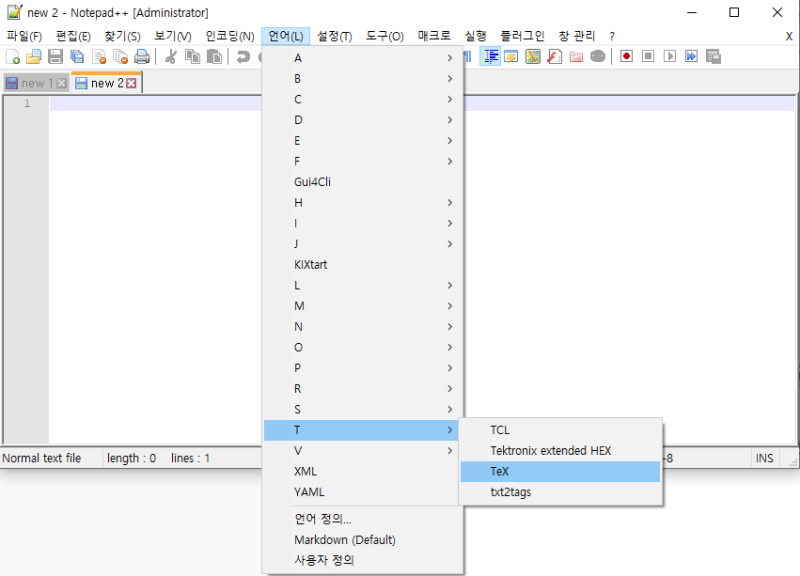Save the current file with the Save icon
800x576 pixels.
(x=55, y=57)
